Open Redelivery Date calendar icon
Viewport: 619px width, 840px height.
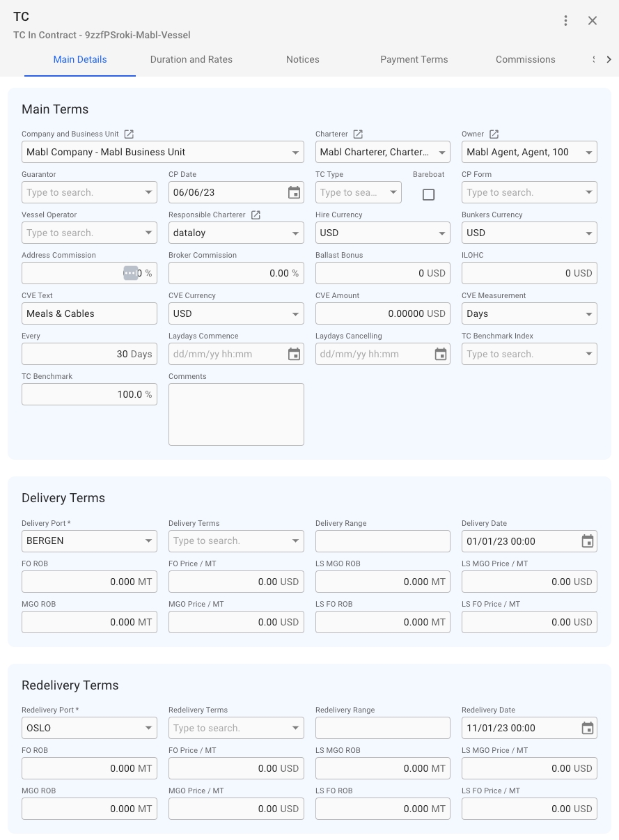coord(587,728)
